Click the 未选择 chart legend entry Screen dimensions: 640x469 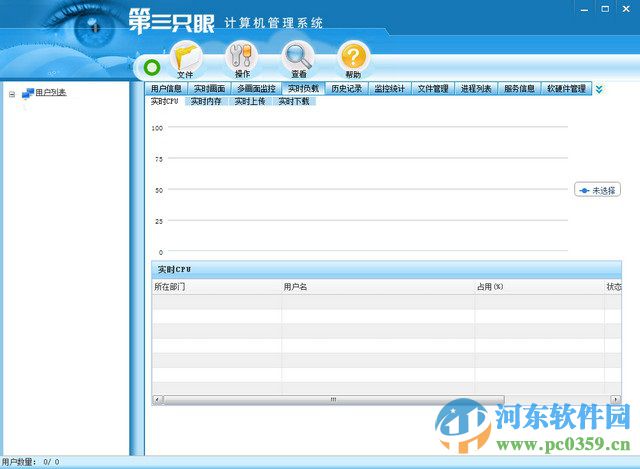click(598, 190)
